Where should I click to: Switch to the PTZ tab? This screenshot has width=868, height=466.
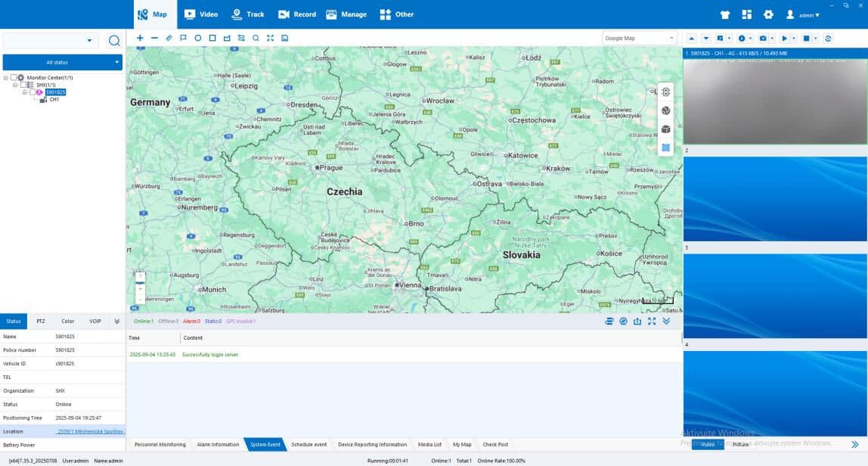coord(40,322)
